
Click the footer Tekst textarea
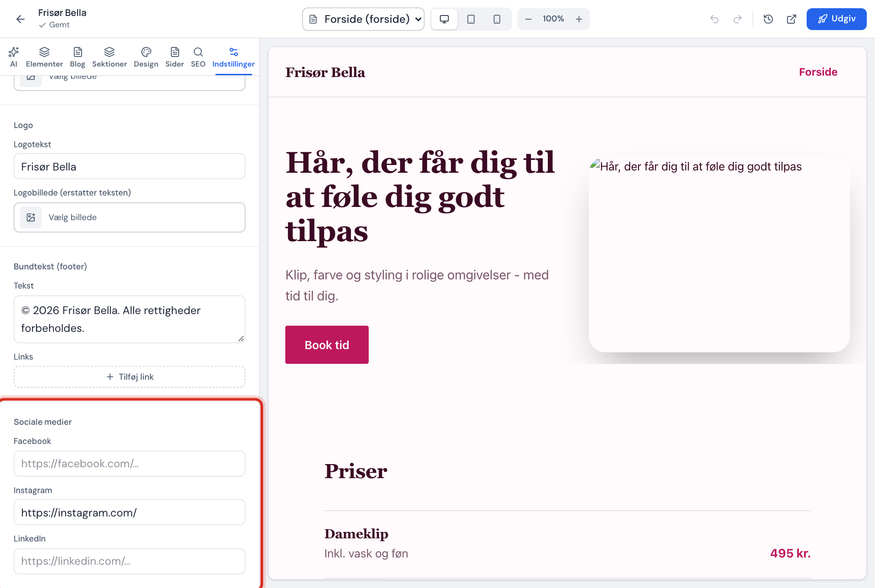pos(129,319)
